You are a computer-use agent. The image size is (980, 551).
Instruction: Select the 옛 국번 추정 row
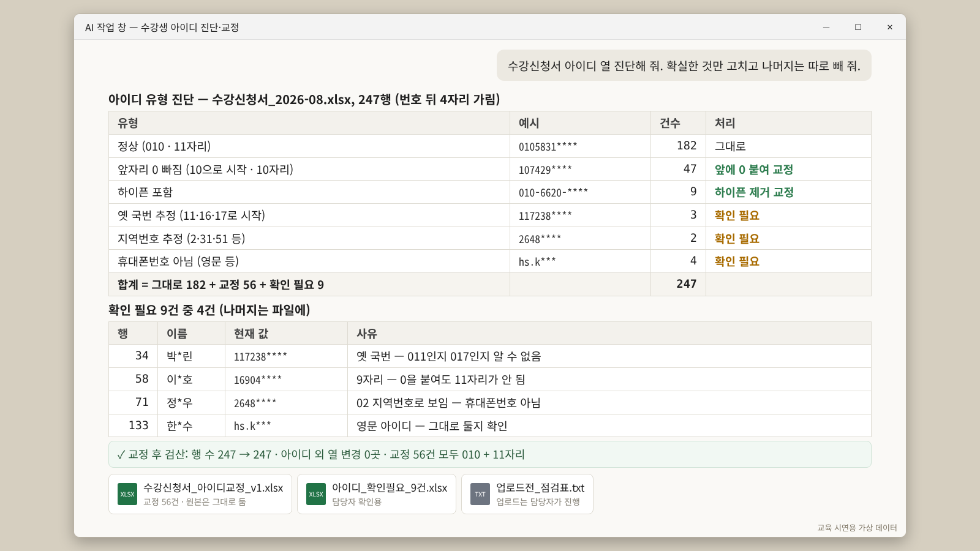pyautogui.click(x=490, y=216)
